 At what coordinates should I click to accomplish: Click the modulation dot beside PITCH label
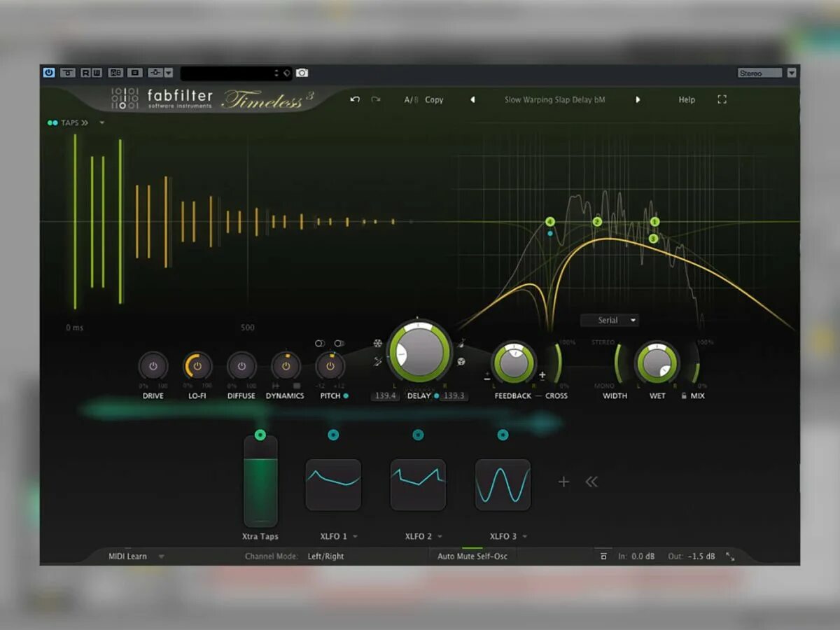[x=346, y=396]
